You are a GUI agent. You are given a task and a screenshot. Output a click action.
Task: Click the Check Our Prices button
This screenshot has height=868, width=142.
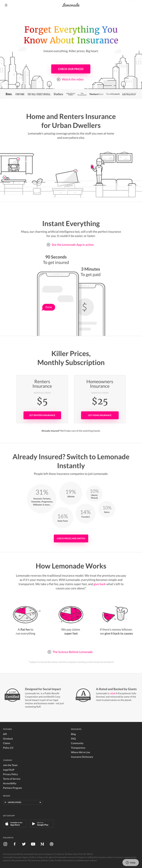coord(71,69)
